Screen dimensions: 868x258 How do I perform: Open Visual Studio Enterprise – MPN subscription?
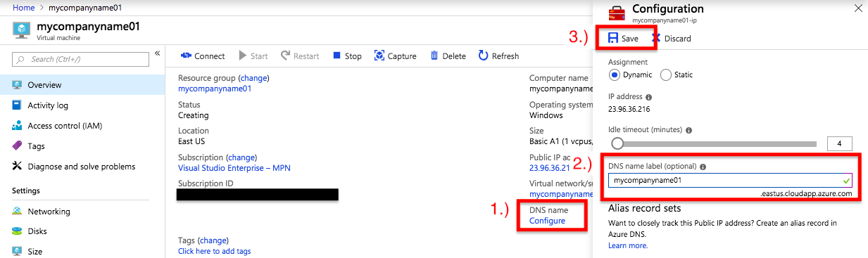coord(234,168)
